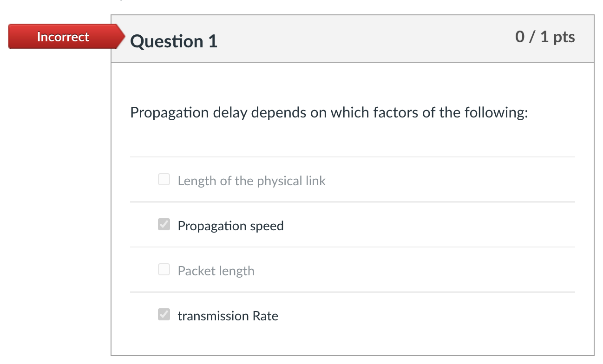603x364 pixels.
Task: Select the Incorrect status label text
Action: [63, 37]
